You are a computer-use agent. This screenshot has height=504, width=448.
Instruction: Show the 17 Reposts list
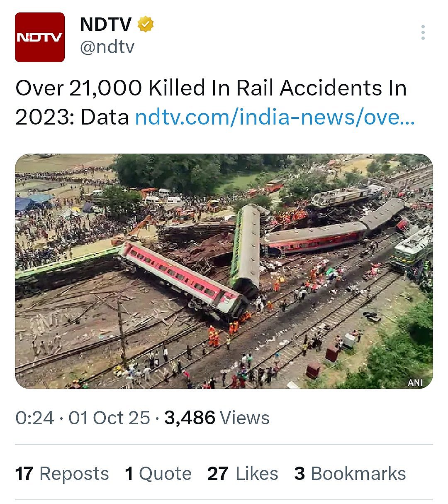62,474
